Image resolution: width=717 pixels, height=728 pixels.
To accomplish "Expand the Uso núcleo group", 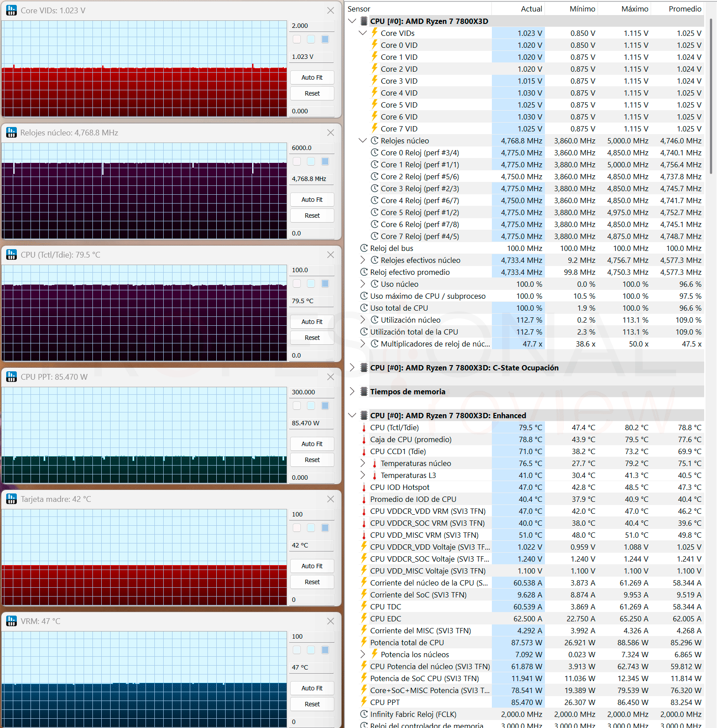I will 363,284.
